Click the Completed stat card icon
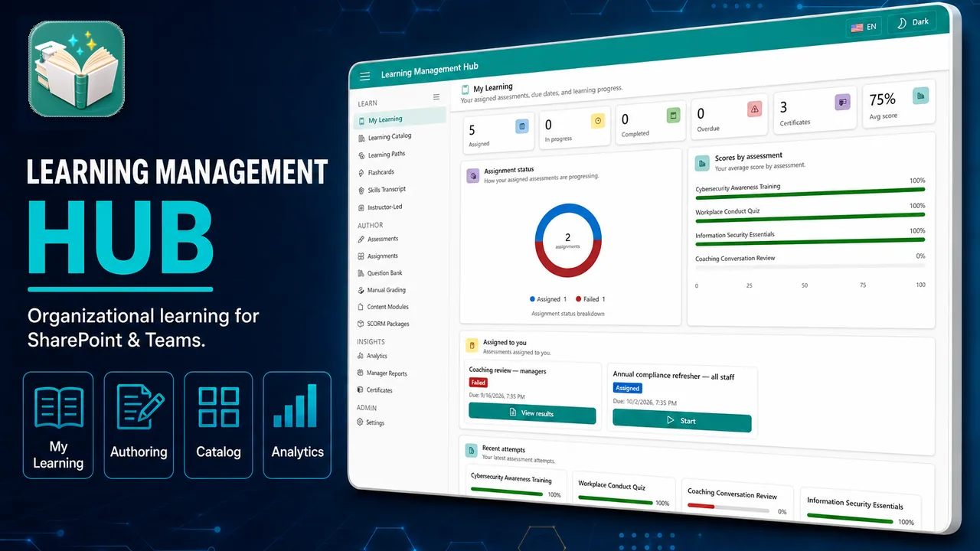Image resolution: width=980 pixels, height=551 pixels. (x=673, y=116)
